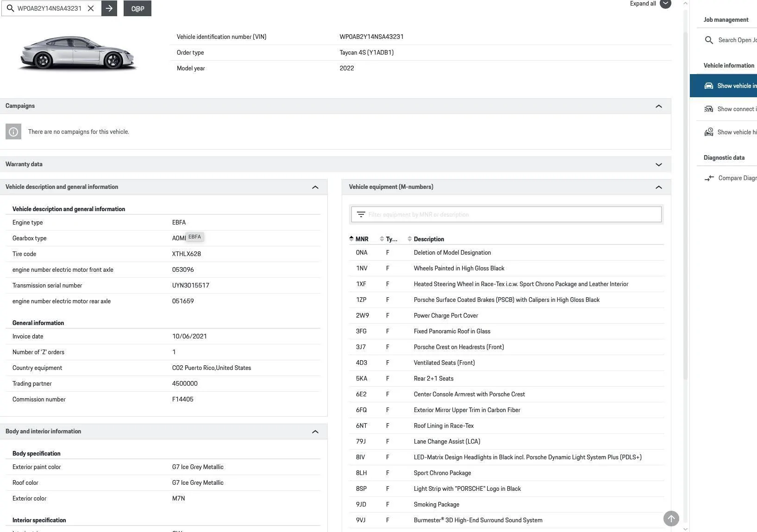The width and height of the screenshot is (757, 532).
Task: Select invoice date 10/06/2021
Action: point(189,337)
